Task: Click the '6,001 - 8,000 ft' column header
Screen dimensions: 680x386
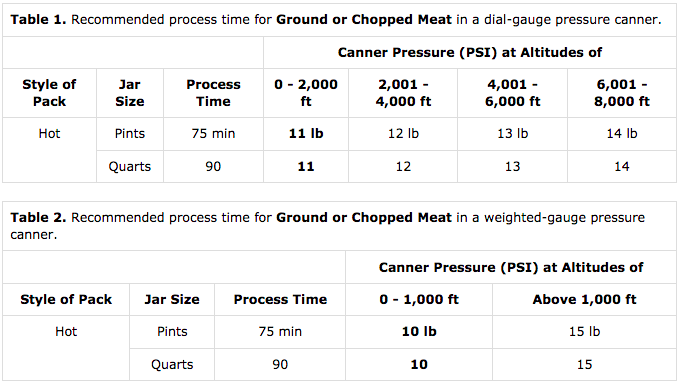Action: click(x=621, y=93)
